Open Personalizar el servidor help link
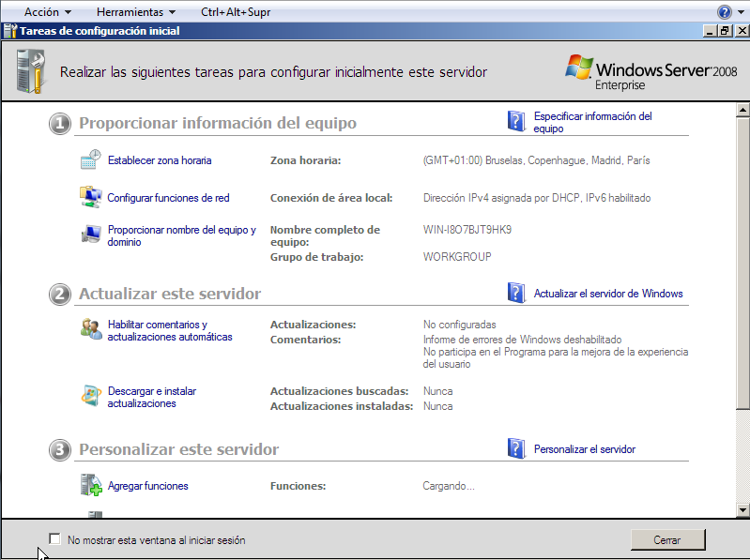Screen dimensions: 750x560 tap(585, 448)
